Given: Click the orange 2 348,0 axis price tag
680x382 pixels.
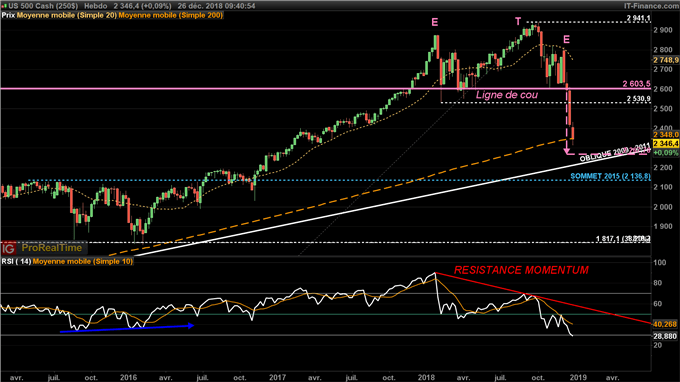Looking at the screenshot, I should click(x=666, y=135).
